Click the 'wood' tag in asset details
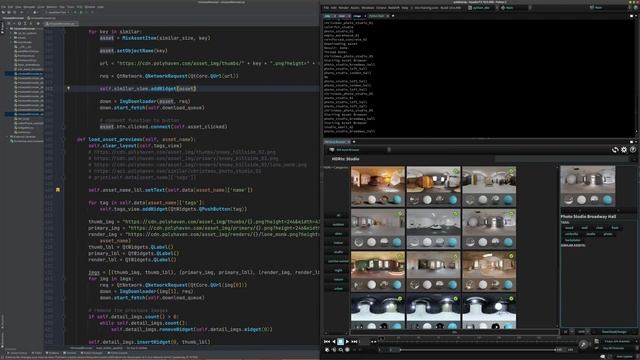This screenshot has width=640, height=360. tap(569, 228)
